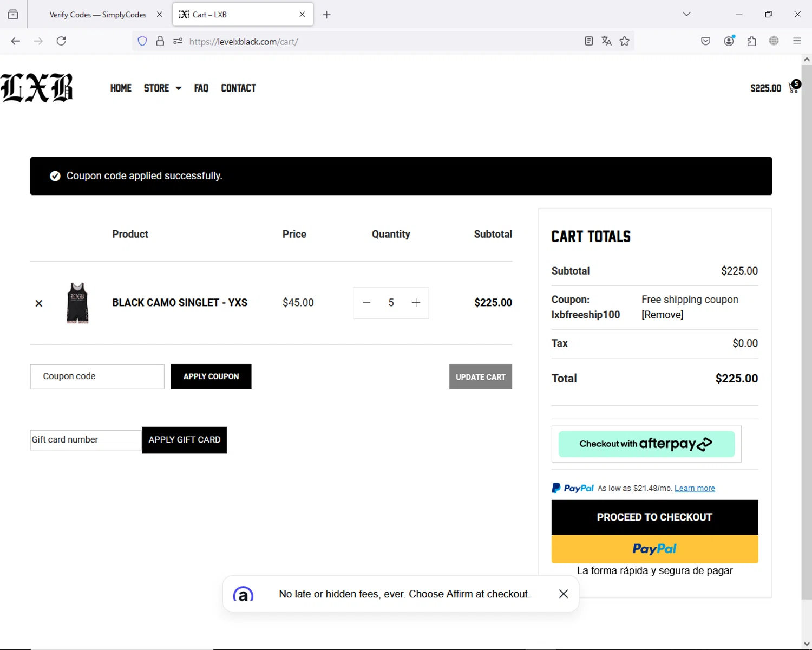Click the UPDATE CART button
Image resolution: width=812 pixels, height=650 pixels.
click(481, 376)
